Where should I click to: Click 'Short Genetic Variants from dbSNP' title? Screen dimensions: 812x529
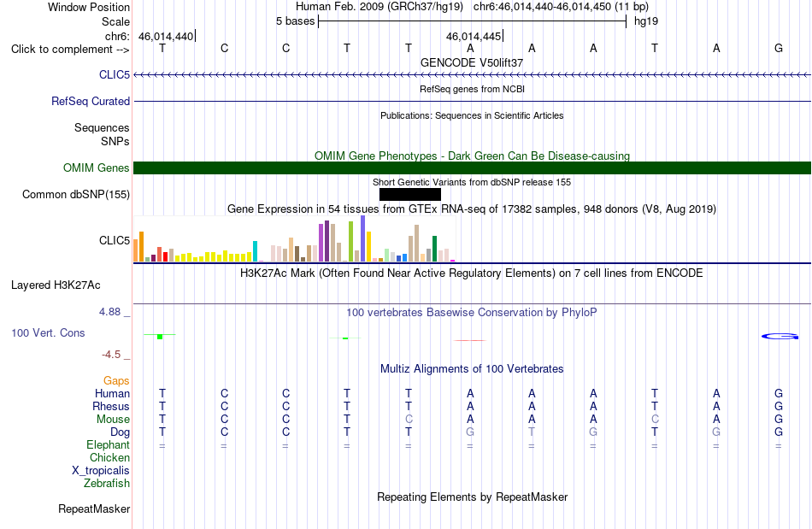(472, 182)
